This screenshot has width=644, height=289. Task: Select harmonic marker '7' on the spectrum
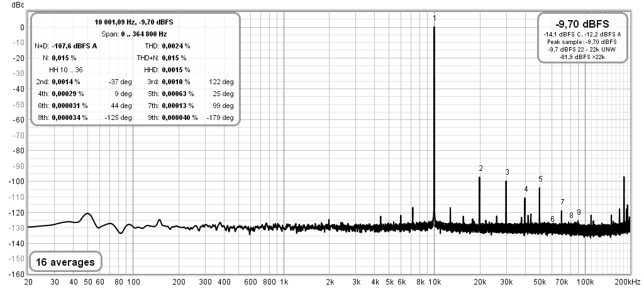point(562,202)
